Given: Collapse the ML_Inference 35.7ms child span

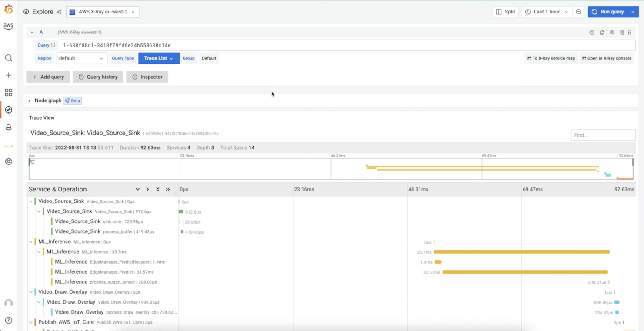Looking at the screenshot, I should coord(39,252).
